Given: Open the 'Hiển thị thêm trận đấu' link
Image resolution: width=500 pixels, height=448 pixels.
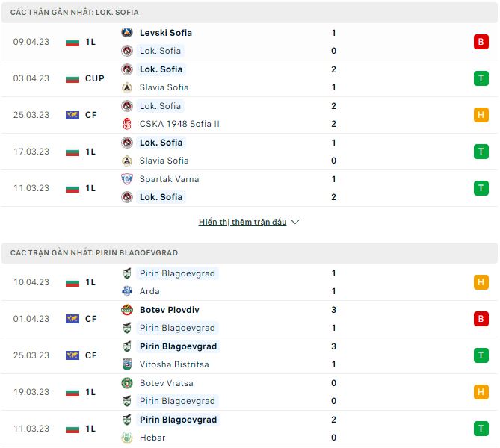Looking at the screenshot, I should tap(242, 222).
